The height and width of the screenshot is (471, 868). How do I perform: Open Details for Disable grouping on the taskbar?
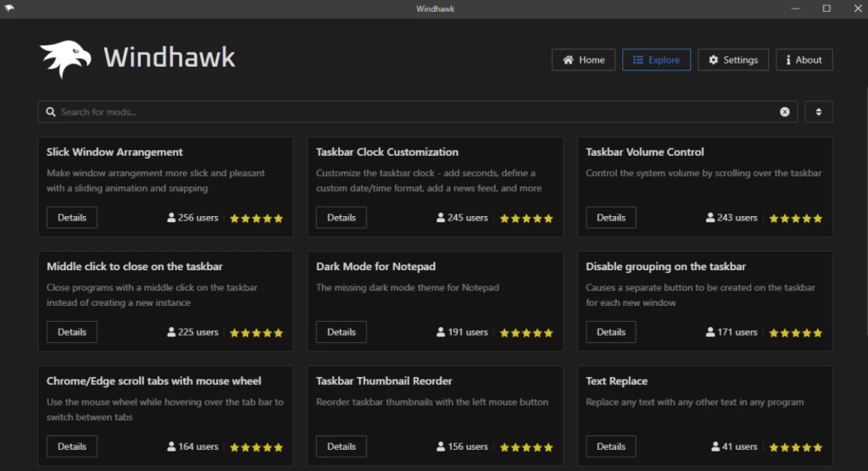click(x=611, y=332)
